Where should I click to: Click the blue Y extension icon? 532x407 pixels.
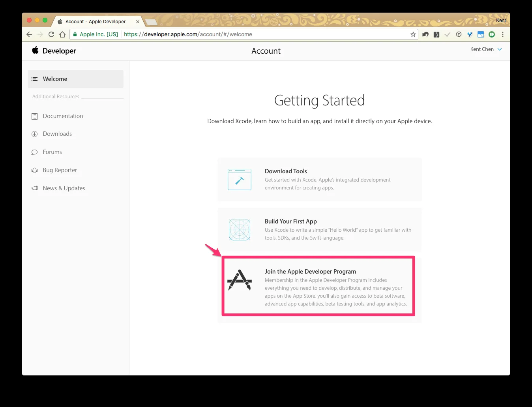pos(470,34)
